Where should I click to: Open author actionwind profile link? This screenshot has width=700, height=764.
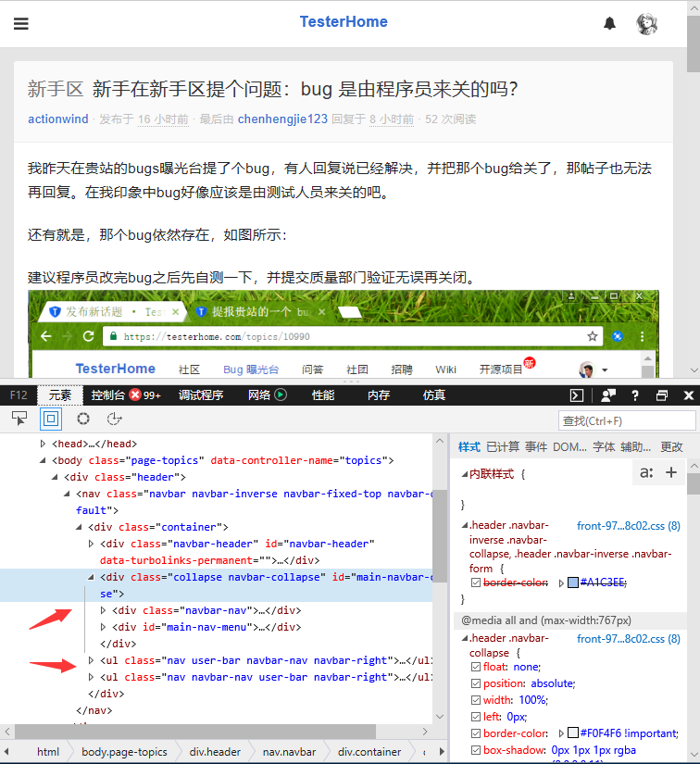[x=58, y=119]
